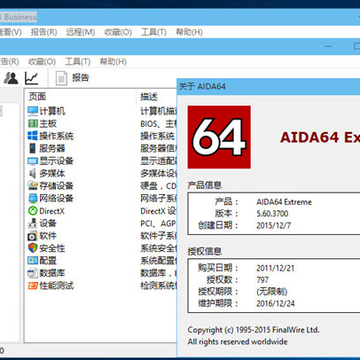Image resolution: width=360 pixels, height=360 pixels.
Task: Click description text starting with PCI、AGP
Action: (x=158, y=223)
